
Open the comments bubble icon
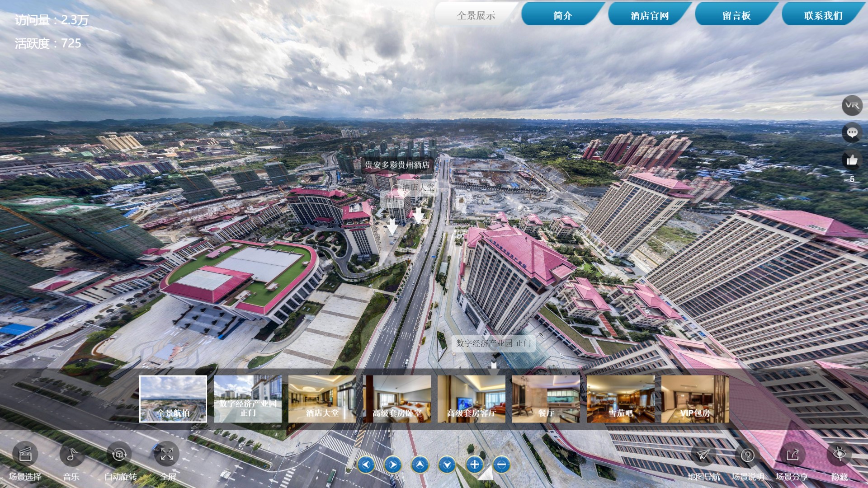coord(852,133)
